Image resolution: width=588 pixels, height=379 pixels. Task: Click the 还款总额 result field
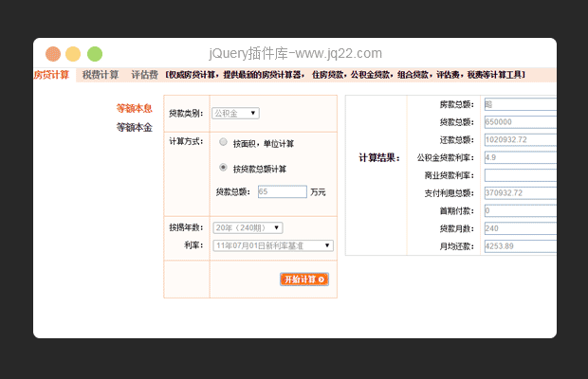pyautogui.click(x=520, y=139)
